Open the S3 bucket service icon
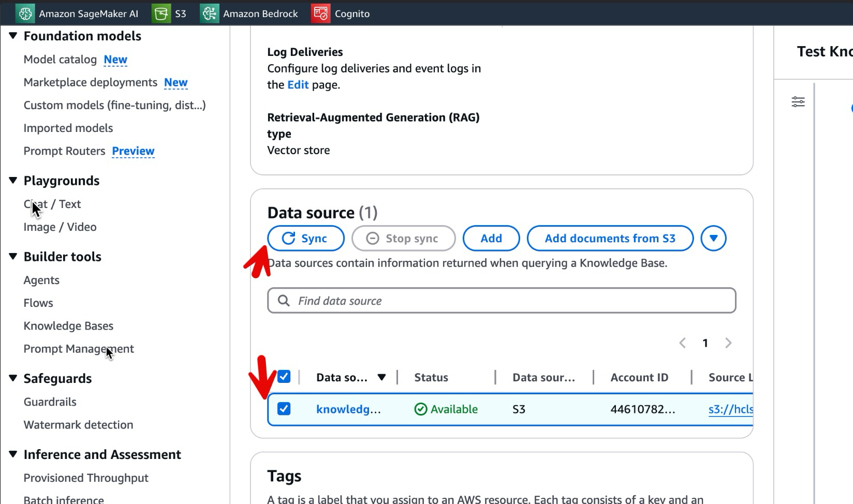The width and height of the screenshot is (853, 504). [x=161, y=13]
